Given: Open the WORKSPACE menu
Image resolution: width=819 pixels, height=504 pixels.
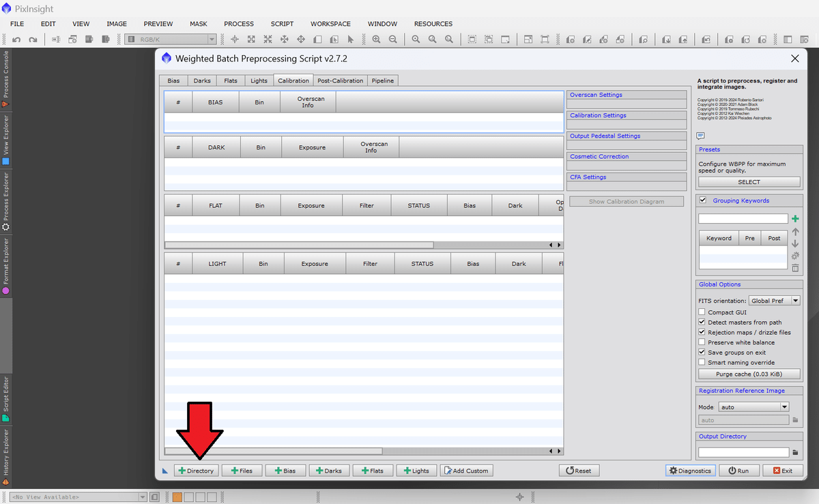Looking at the screenshot, I should 330,24.
